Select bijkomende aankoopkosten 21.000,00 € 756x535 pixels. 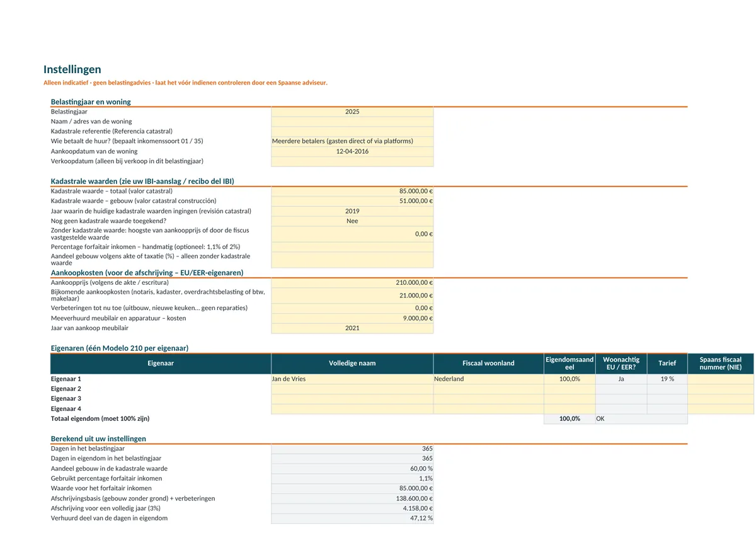tap(352, 296)
